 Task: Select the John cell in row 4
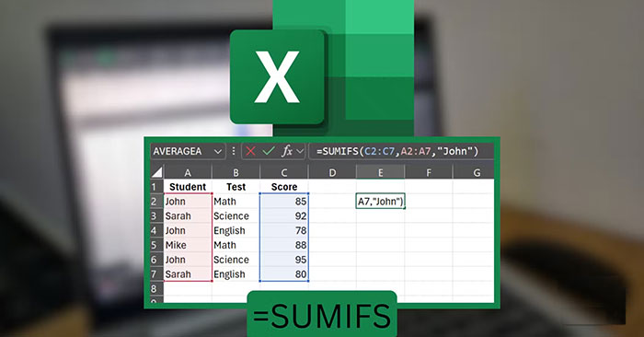[188, 230]
